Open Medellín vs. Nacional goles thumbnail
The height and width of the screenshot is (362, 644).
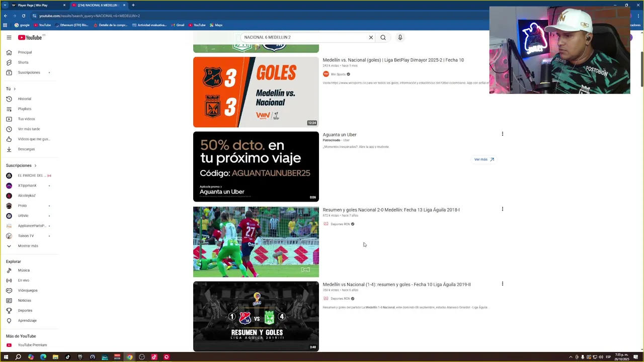pyautogui.click(x=256, y=92)
